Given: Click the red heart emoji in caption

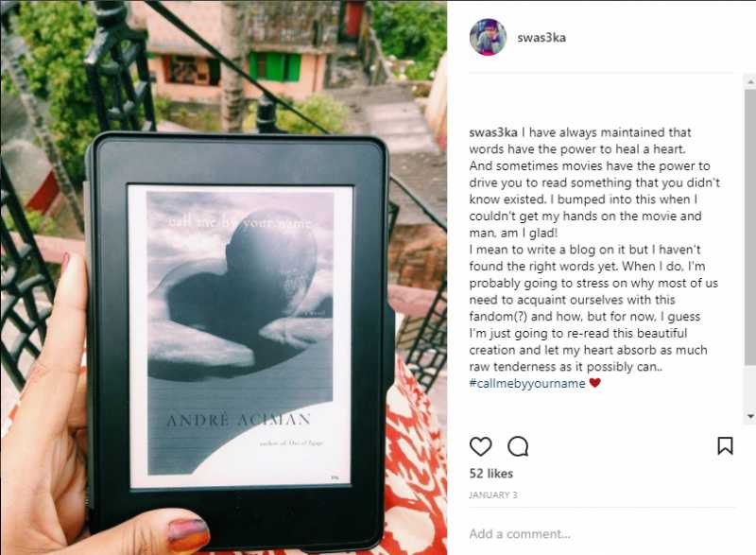Looking at the screenshot, I should click(x=595, y=383).
